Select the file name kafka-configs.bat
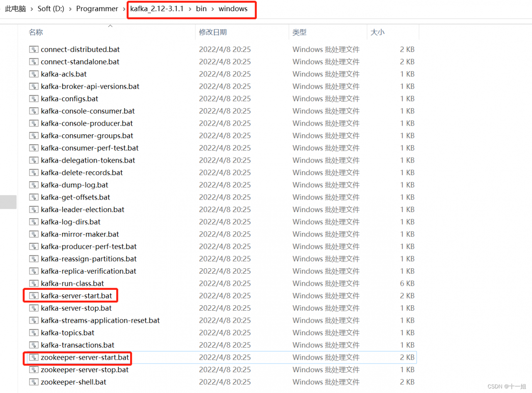Image resolution: width=532 pixels, height=393 pixels. (x=69, y=99)
